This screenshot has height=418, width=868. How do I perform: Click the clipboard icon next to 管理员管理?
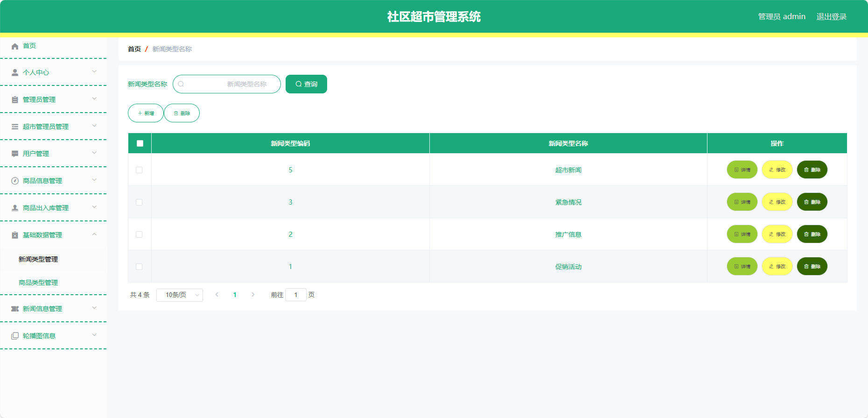pyautogui.click(x=15, y=99)
